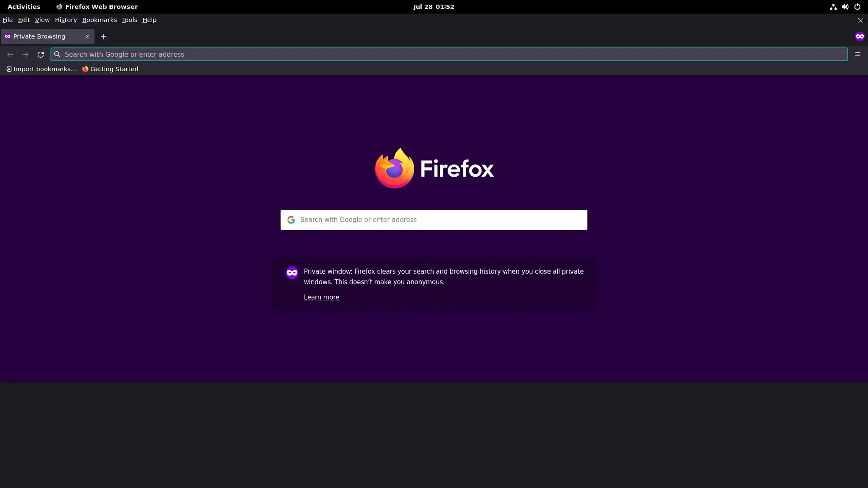The image size is (868, 488).
Task: Click the private browsing mask indicator icon
Action: [860, 36]
